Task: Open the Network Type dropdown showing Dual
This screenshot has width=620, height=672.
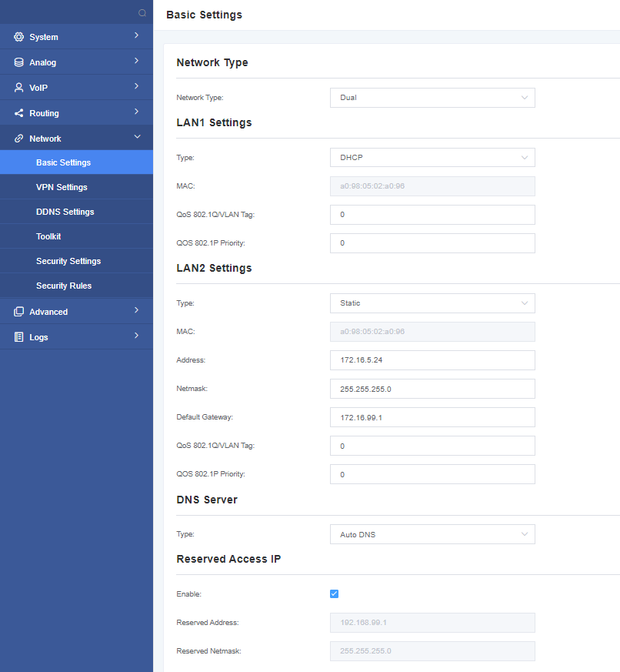Action: pyautogui.click(x=432, y=98)
